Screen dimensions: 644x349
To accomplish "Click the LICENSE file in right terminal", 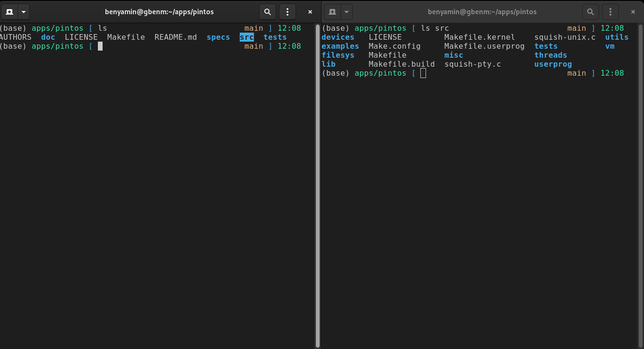I will point(385,37).
